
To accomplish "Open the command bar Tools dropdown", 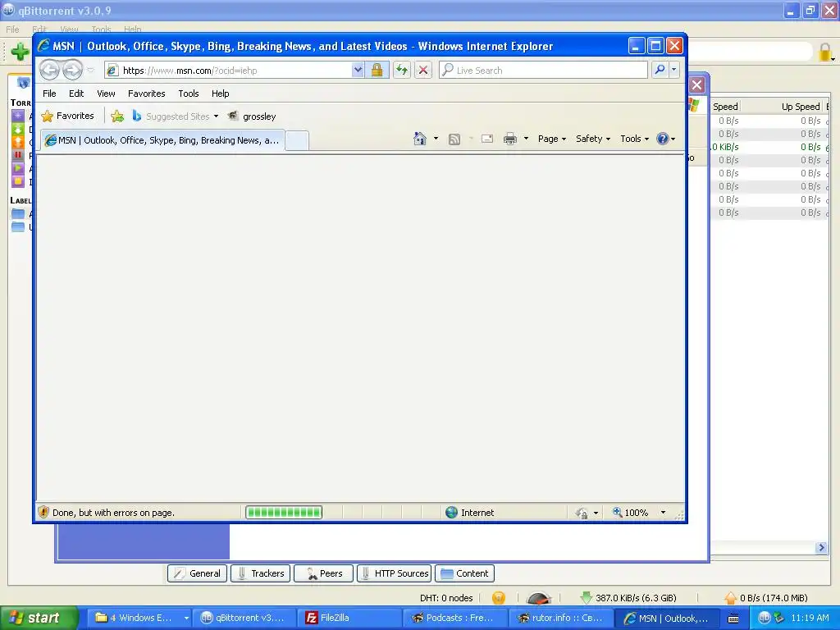I will [634, 139].
